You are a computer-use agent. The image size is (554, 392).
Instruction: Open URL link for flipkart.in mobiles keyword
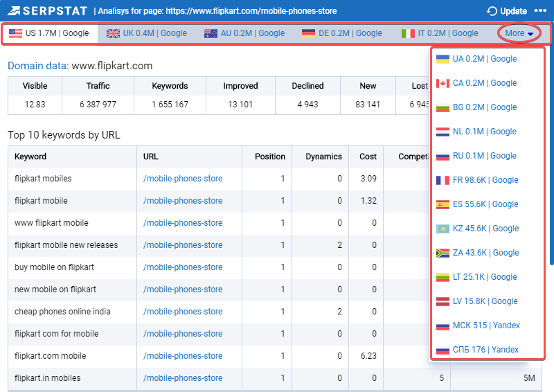[x=183, y=378]
